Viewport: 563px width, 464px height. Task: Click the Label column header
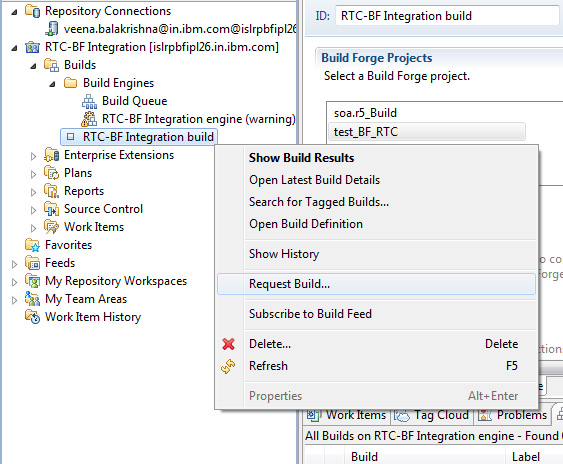coord(534,457)
